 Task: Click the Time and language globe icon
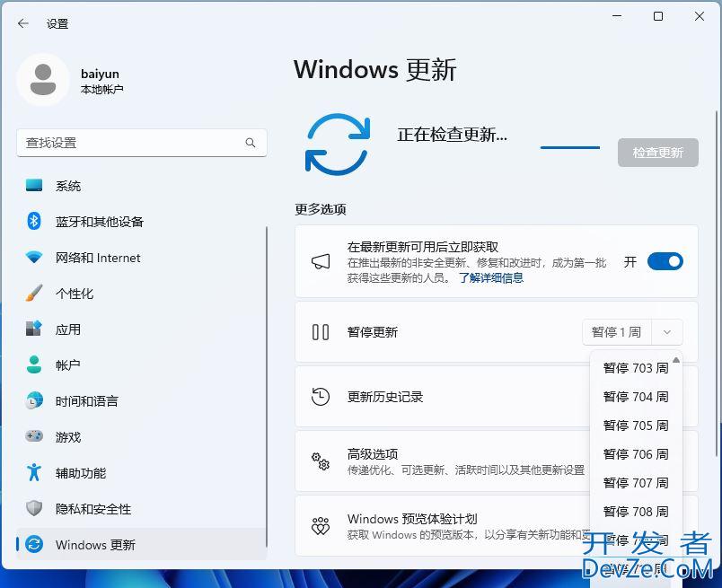point(34,400)
